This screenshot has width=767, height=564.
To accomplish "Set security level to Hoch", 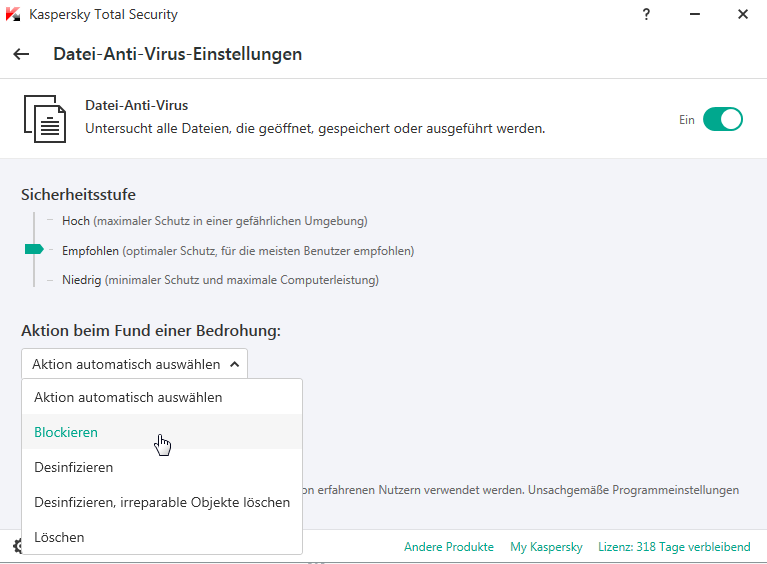I will (76, 220).
